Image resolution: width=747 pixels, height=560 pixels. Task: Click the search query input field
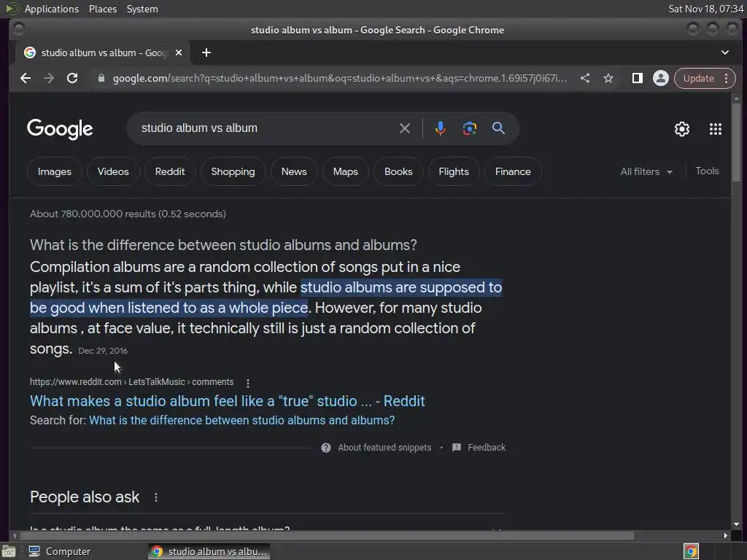[x=264, y=128]
